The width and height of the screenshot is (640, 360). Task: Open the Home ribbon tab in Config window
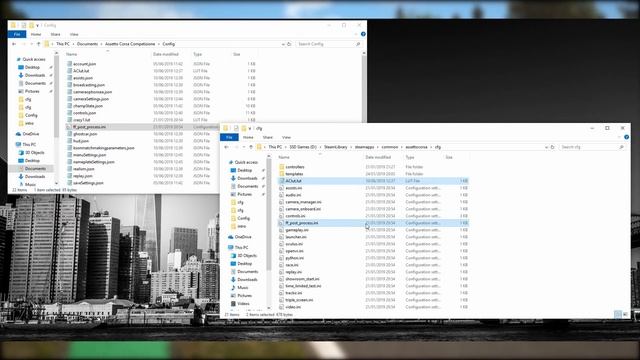coord(36,34)
